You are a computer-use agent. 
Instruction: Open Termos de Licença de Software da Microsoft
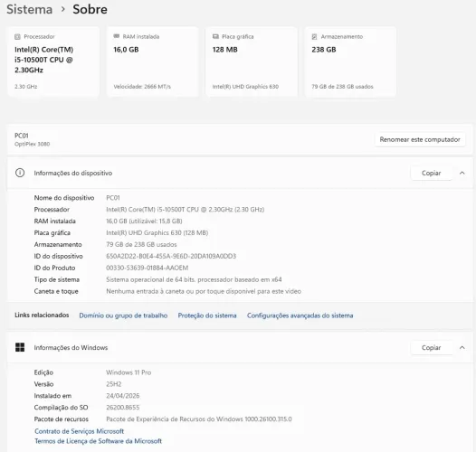click(x=98, y=441)
